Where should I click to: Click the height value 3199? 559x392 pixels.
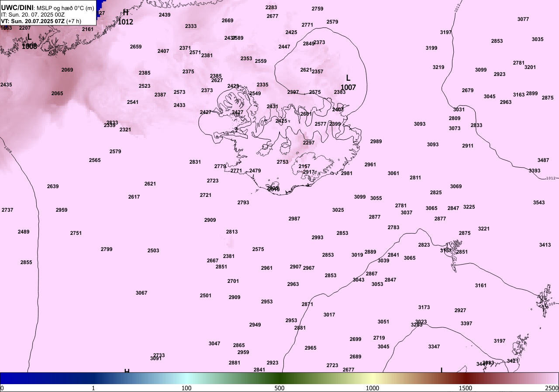point(431,48)
